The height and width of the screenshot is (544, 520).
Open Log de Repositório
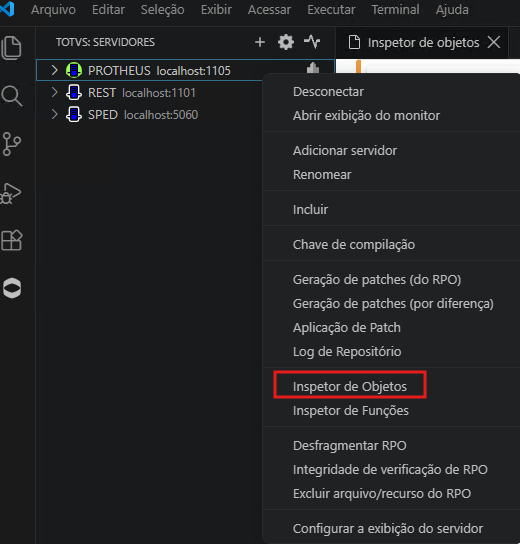pyautogui.click(x=347, y=351)
